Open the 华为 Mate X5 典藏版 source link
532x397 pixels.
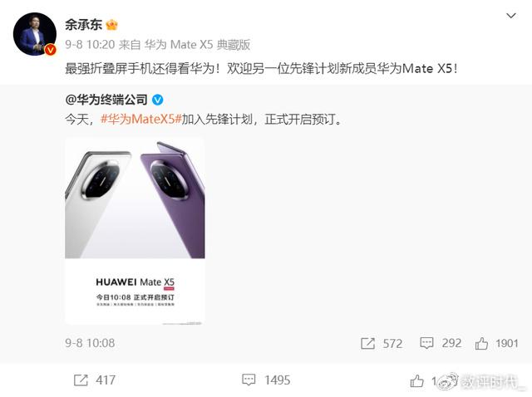[198, 45]
